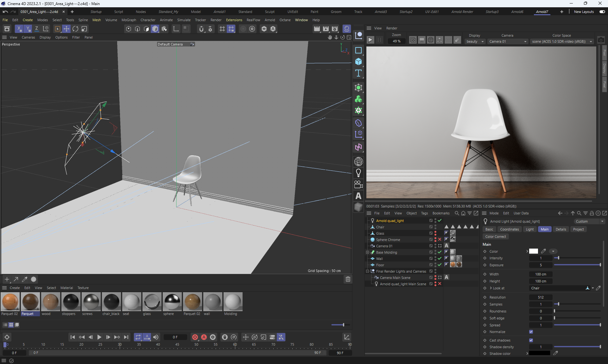Click the Camera object icon in the palette
Image resolution: width=608 pixels, height=364 pixels.
pos(358,184)
